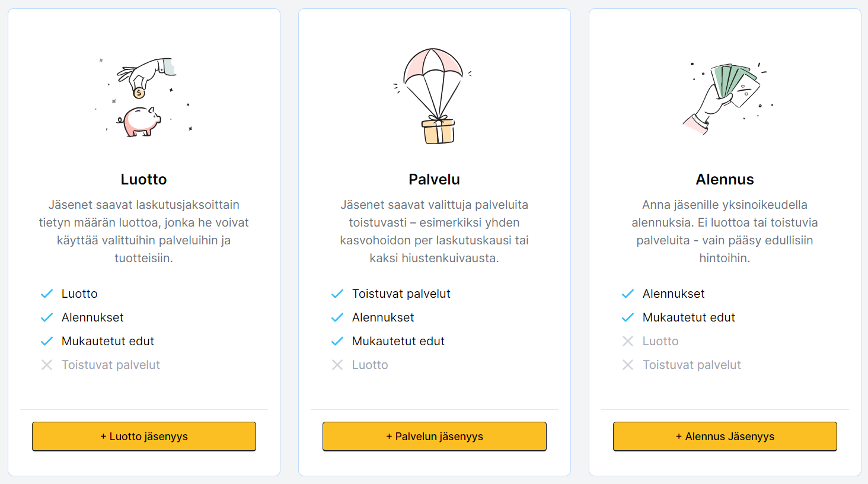Click X icon beside Luotto in Alennus card
The width and height of the screenshot is (868, 484).
tap(628, 341)
